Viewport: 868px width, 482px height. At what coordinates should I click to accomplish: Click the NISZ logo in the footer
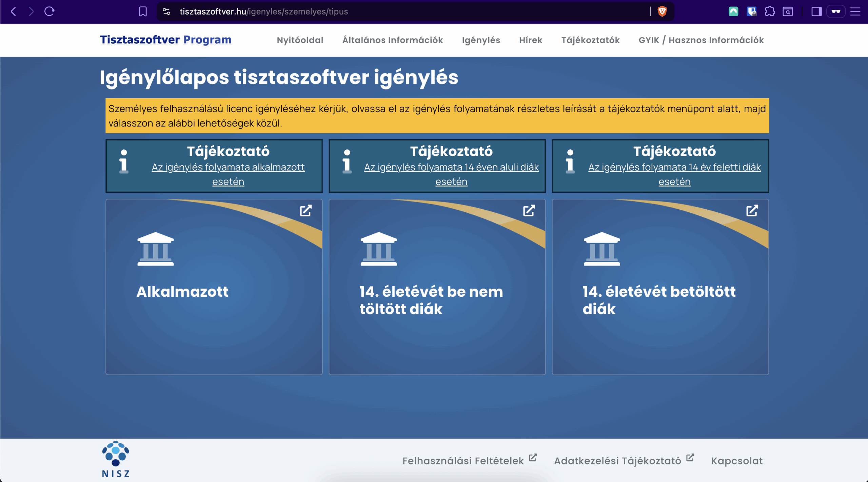tap(115, 457)
